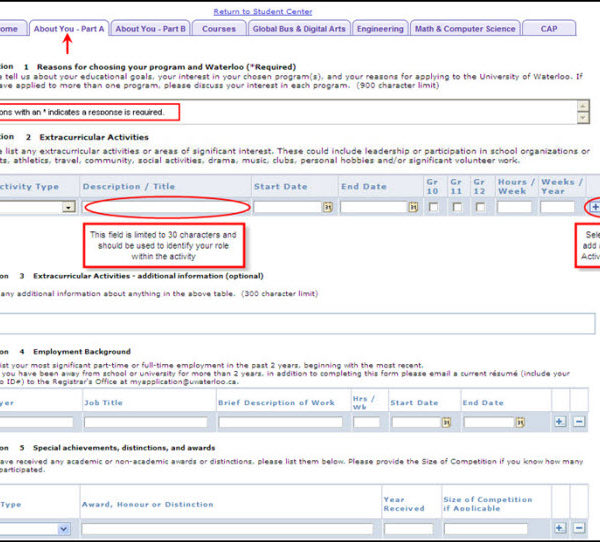This screenshot has width=600, height=542.
Task: Open the Extracurricular Start Date calendar picker
Action: (x=327, y=207)
